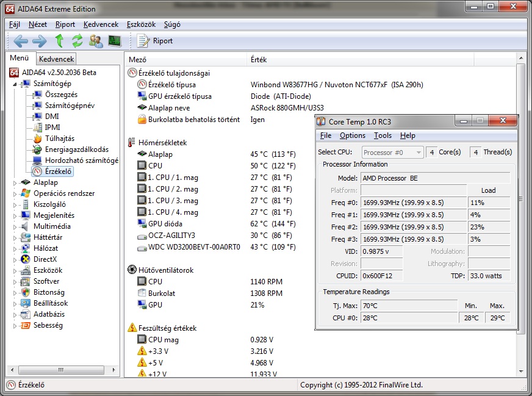The height and width of the screenshot is (396, 532).
Task: Open the Core Temp File menu
Action: pyautogui.click(x=326, y=135)
